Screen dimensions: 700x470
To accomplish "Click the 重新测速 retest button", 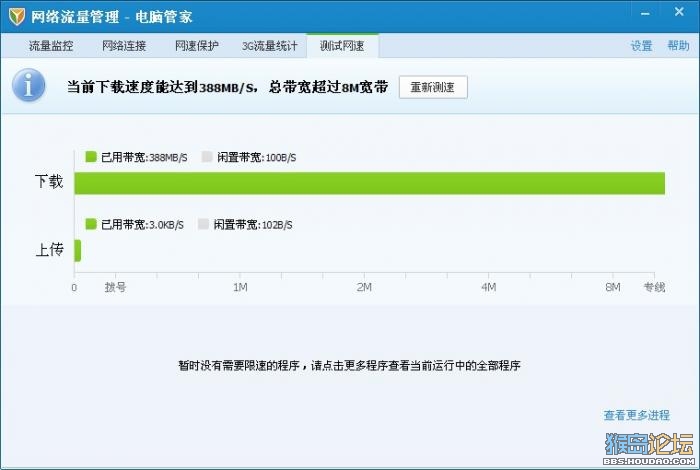I will 433,87.
